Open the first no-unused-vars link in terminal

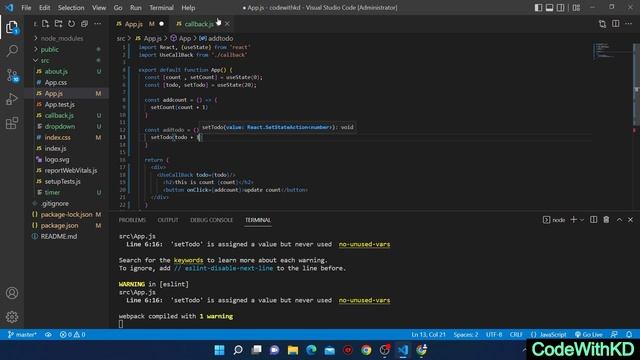pos(364,244)
